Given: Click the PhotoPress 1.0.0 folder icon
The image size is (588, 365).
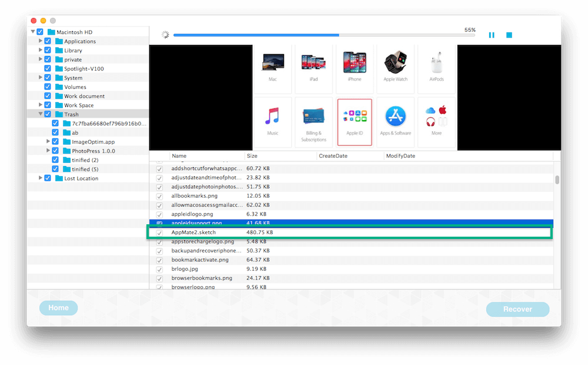Looking at the screenshot, I should click(67, 151).
